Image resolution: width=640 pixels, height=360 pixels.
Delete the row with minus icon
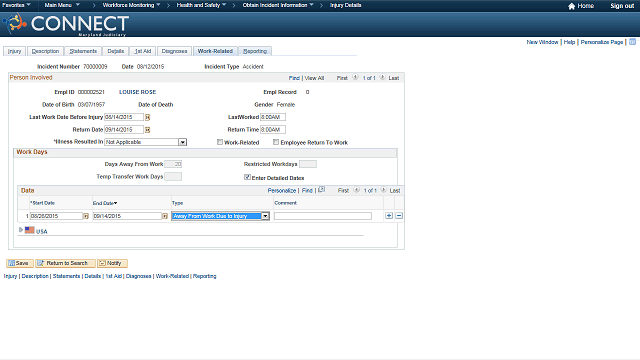point(399,216)
